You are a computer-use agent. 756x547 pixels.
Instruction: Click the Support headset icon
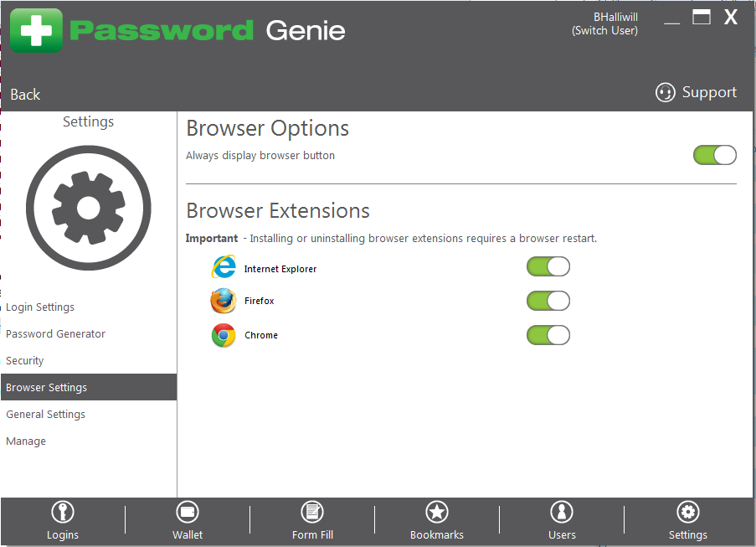click(666, 92)
